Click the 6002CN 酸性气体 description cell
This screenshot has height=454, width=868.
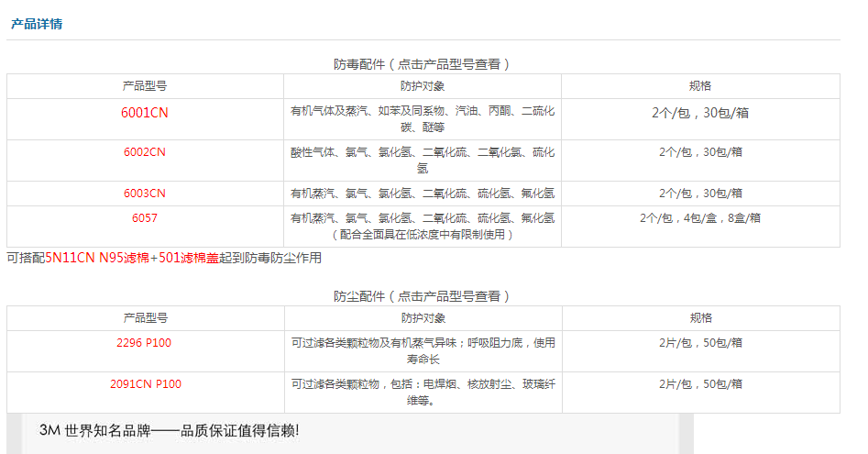423,161
